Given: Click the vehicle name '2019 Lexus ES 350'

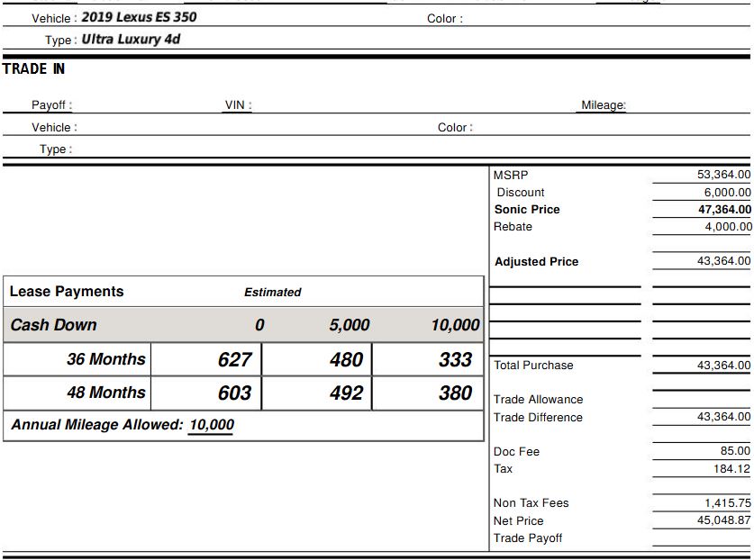Looking at the screenshot, I should coord(139,17).
